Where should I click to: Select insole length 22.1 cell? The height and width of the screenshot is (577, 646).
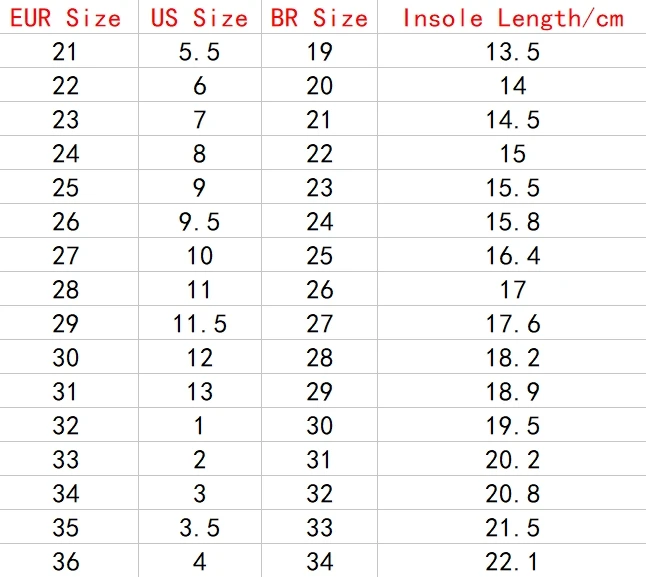click(x=513, y=562)
